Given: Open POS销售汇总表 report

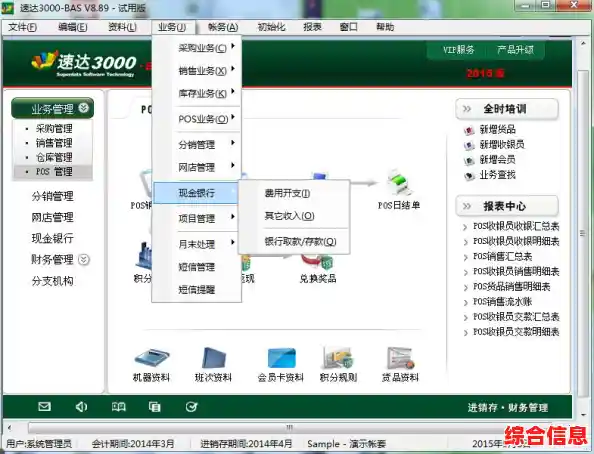Looking at the screenshot, I should tap(502, 257).
